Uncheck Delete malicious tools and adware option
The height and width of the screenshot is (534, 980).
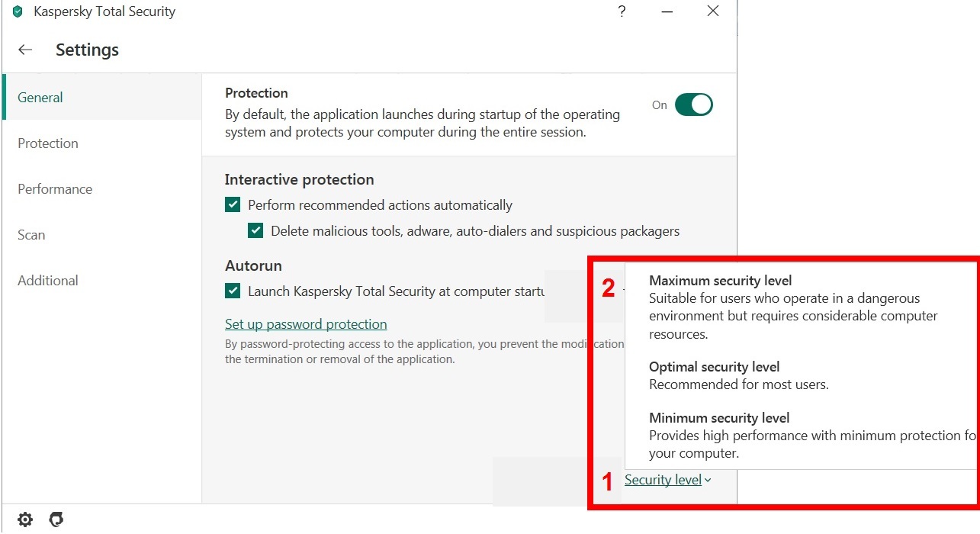255,231
